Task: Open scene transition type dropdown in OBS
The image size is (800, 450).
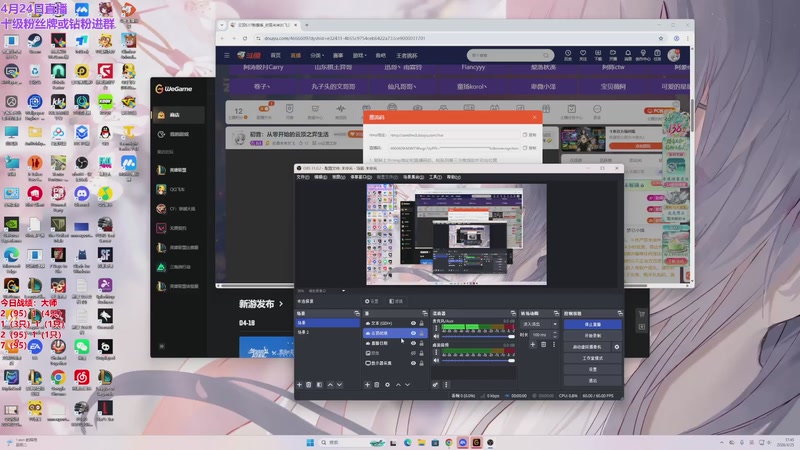Action: 539,324
